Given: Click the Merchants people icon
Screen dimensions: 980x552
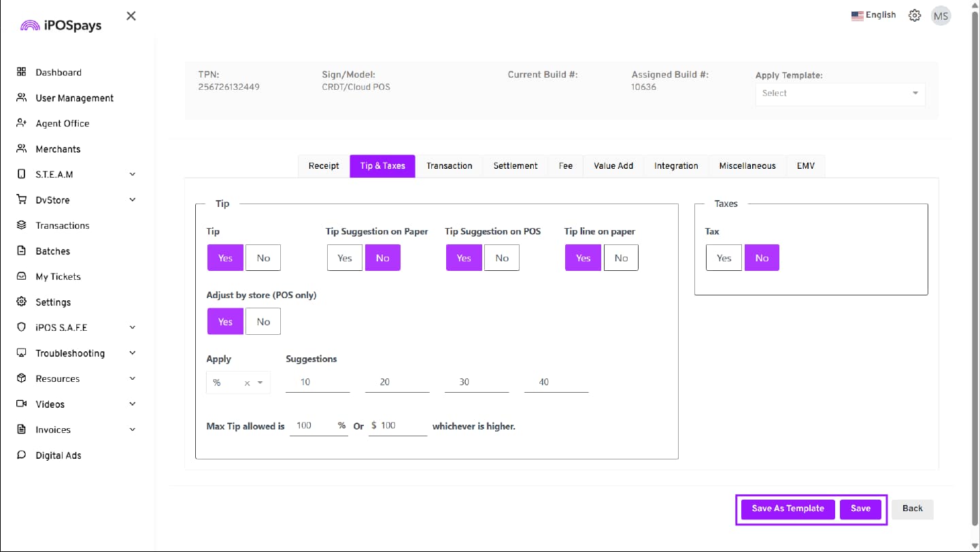Looking at the screenshot, I should click(x=21, y=148).
